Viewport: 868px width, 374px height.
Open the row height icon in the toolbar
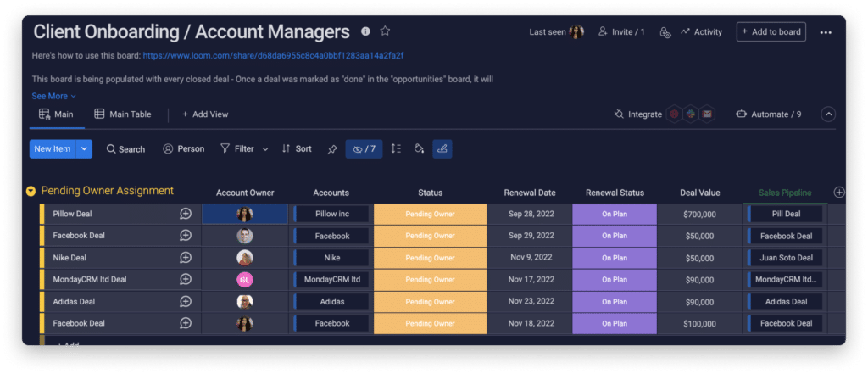(x=396, y=148)
